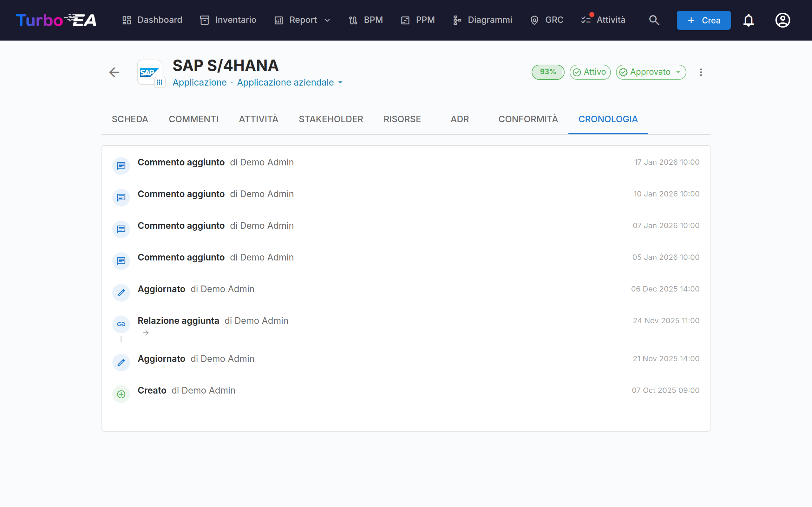Open the Approvato status dropdown
This screenshot has height=507, width=812.
651,72
